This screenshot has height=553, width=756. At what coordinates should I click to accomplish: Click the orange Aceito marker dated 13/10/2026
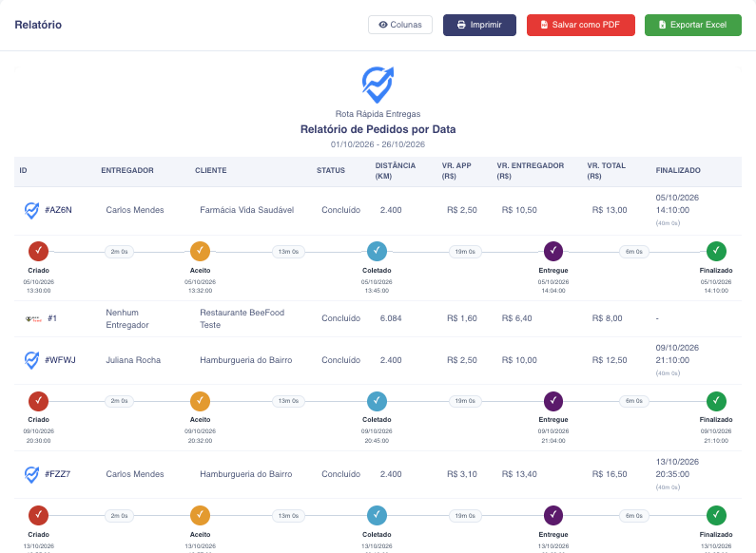(x=200, y=515)
